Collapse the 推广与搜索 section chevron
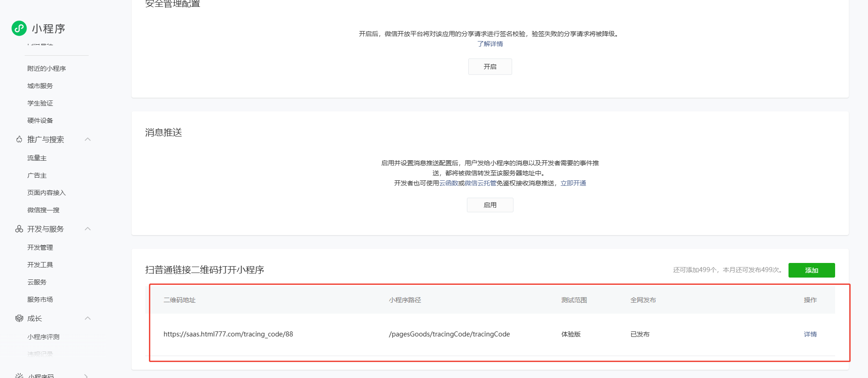The height and width of the screenshot is (378, 868). tap(88, 139)
